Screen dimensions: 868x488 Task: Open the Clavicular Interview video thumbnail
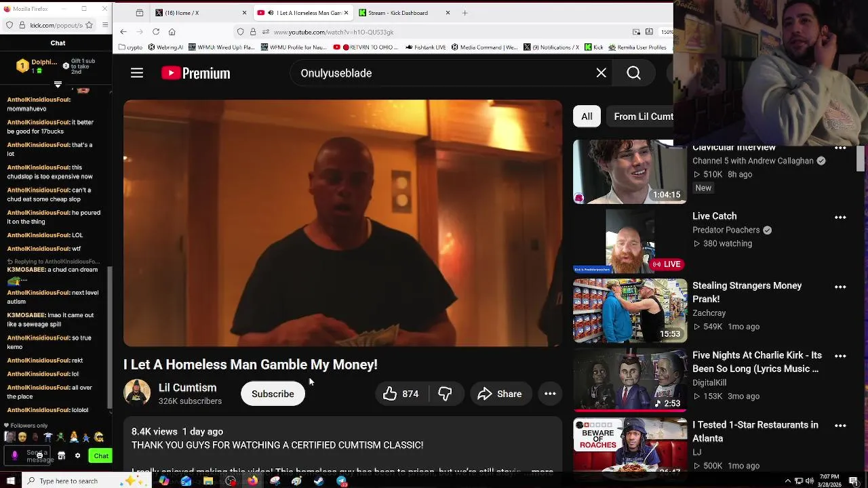tap(629, 171)
